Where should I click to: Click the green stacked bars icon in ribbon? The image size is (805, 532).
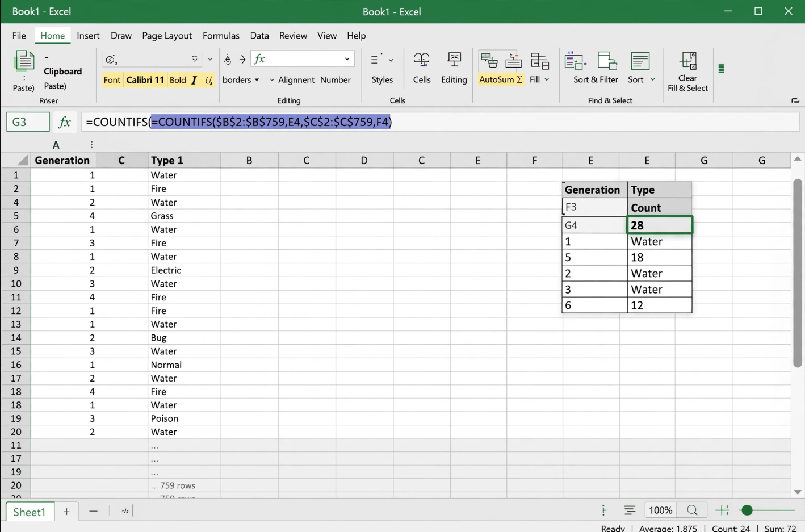tap(721, 68)
